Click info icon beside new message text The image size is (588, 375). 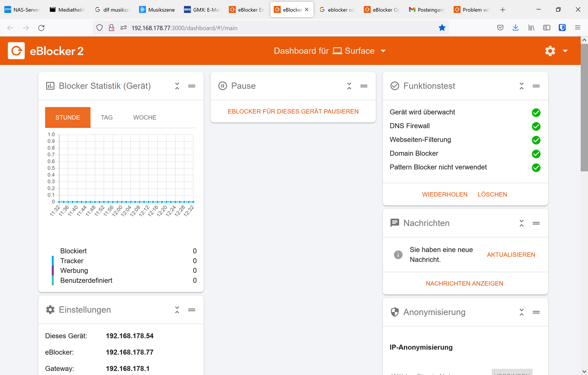398,255
